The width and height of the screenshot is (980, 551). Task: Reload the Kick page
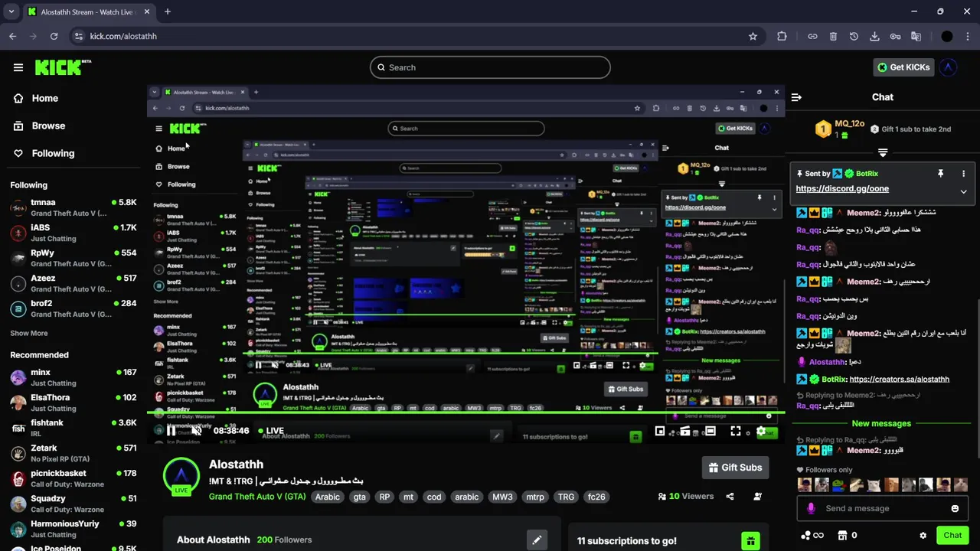(54, 36)
